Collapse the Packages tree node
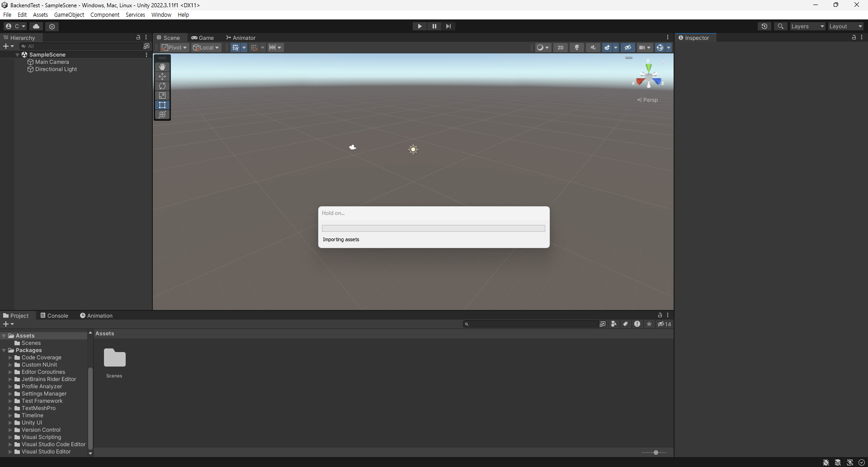This screenshot has height=467, width=868. pos(5,350)
